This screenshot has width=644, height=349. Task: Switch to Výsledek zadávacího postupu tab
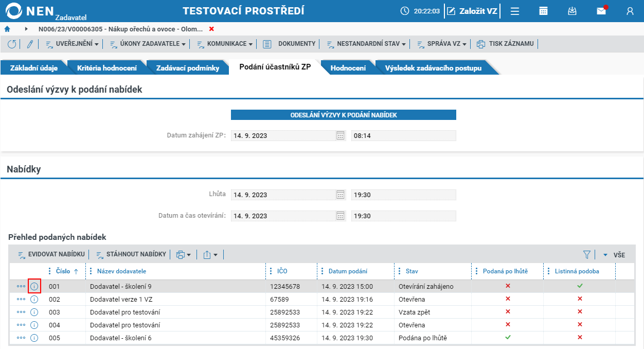[433, 68]
